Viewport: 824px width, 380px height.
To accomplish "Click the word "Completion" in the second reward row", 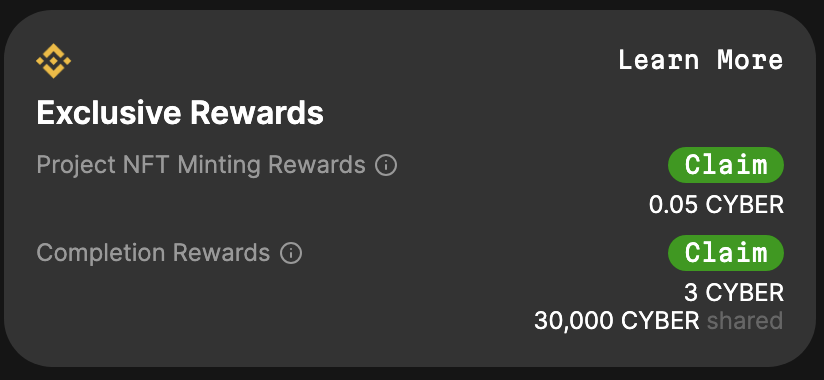I will pos(101,253).
